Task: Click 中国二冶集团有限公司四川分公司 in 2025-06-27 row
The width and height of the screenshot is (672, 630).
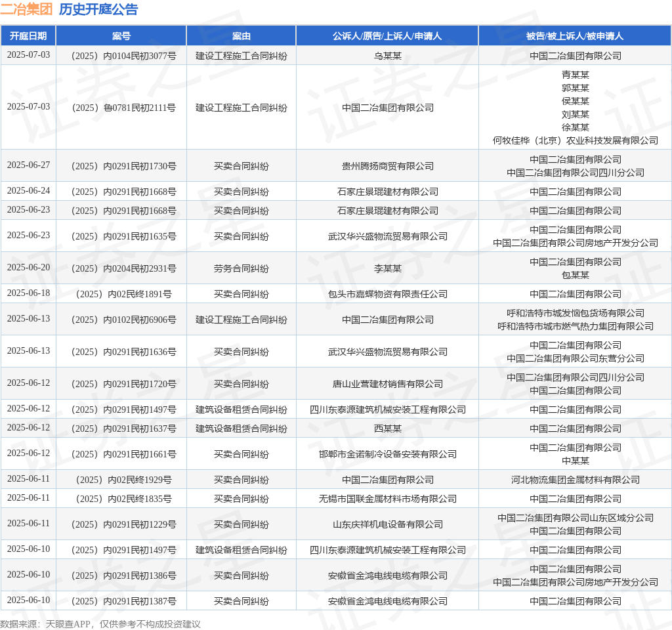Action: pyautogui.click(x=575, y=173)
